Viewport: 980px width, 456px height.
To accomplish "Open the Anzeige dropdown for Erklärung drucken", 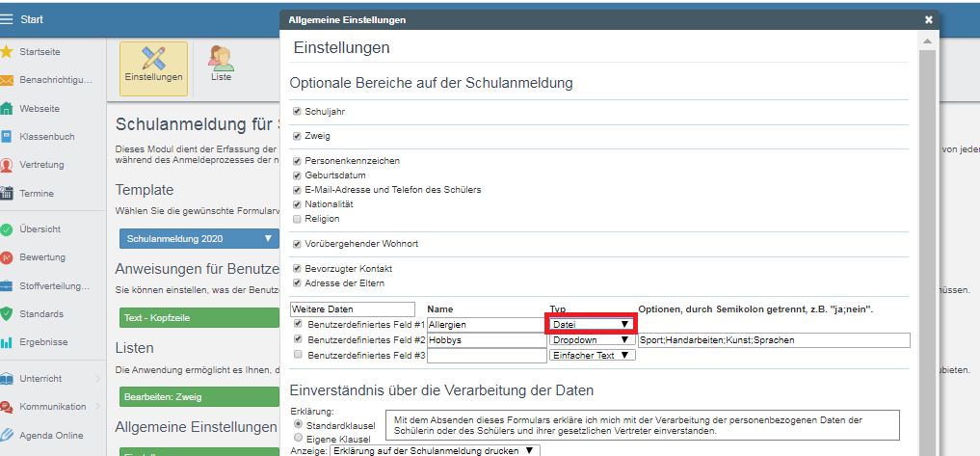I will click(x=435, y=451).
